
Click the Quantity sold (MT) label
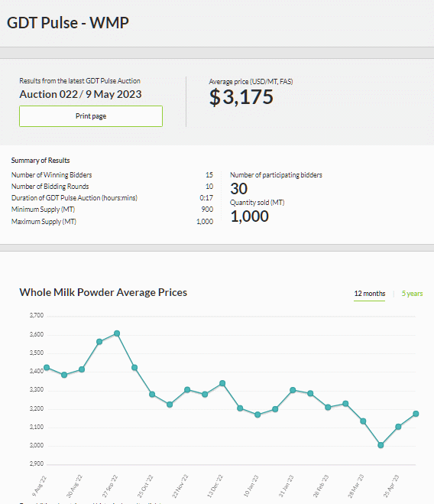pyautogui.click(x=257, y=203)
